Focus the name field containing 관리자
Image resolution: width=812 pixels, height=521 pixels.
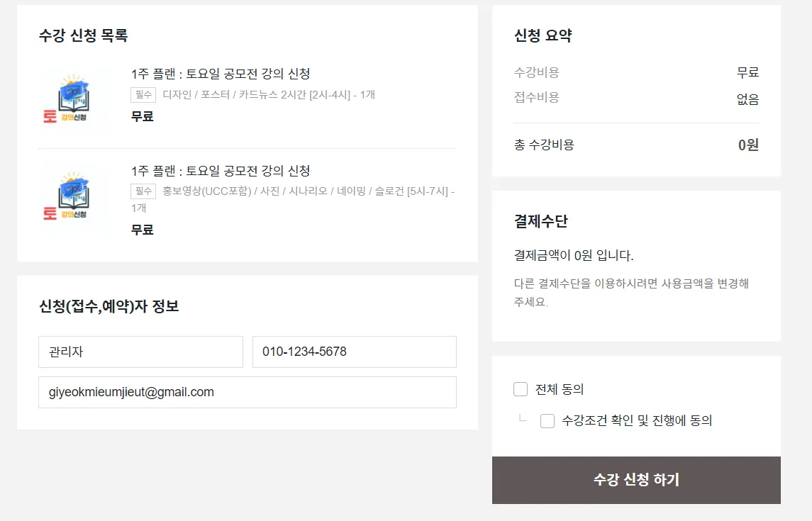coord(140,352)
